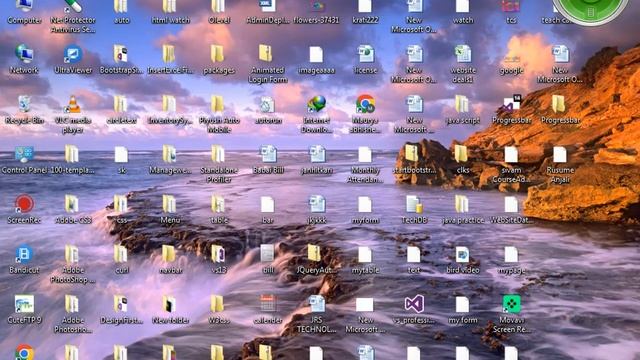Open the Menu folder
Viewport: 640px width, 360px height.
[x=169, y=204]
